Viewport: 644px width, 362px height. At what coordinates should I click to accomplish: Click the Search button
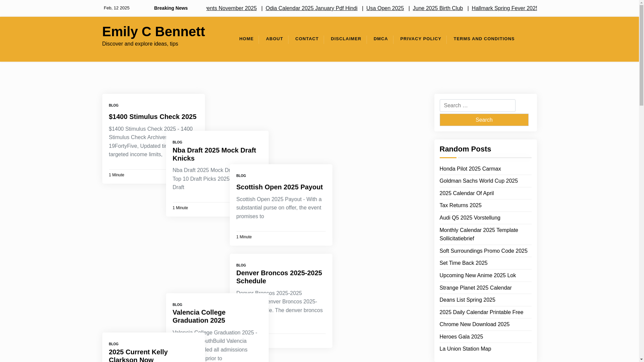pos(484,120)
